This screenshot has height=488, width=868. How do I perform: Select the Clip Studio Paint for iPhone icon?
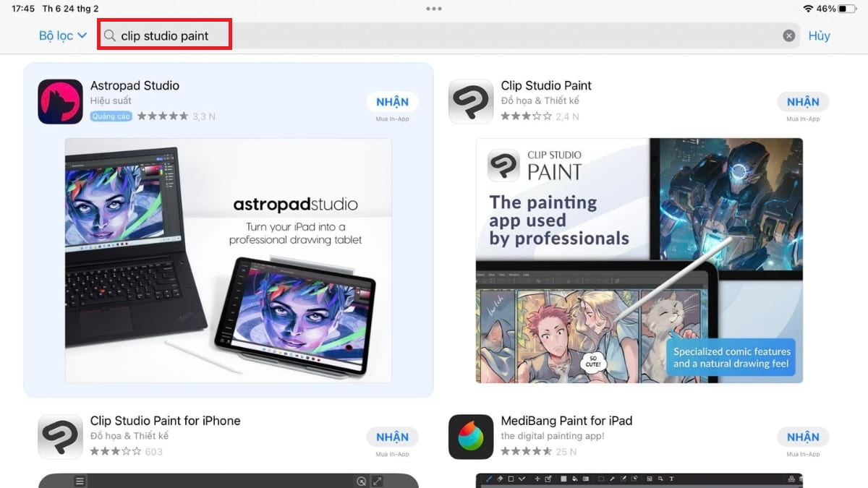click(60, 437)
